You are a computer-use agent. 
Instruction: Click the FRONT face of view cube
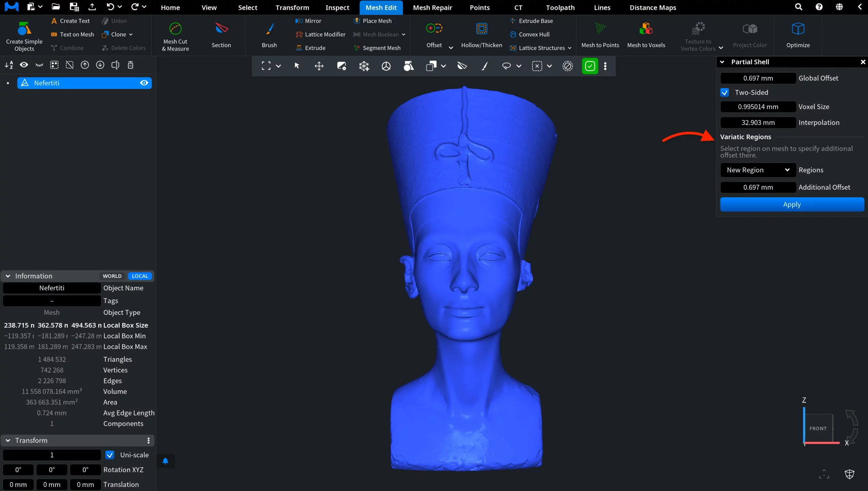pyautogui.click(x=818, y=428)
